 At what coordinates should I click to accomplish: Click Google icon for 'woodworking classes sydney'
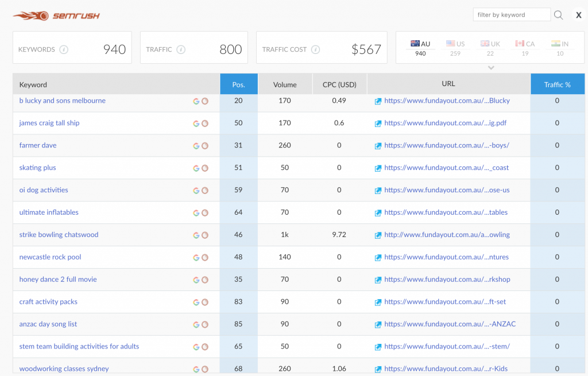click(196, 370)
